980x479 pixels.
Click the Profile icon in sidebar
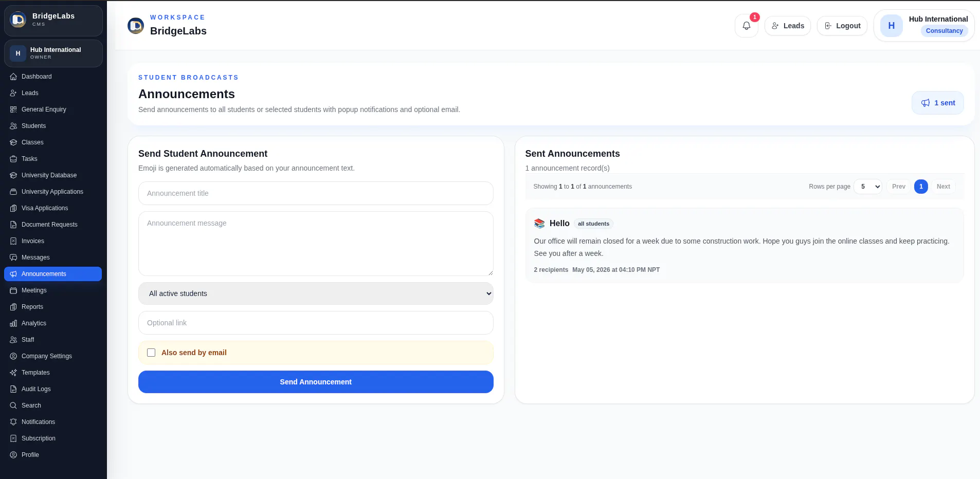pos(13,455)
